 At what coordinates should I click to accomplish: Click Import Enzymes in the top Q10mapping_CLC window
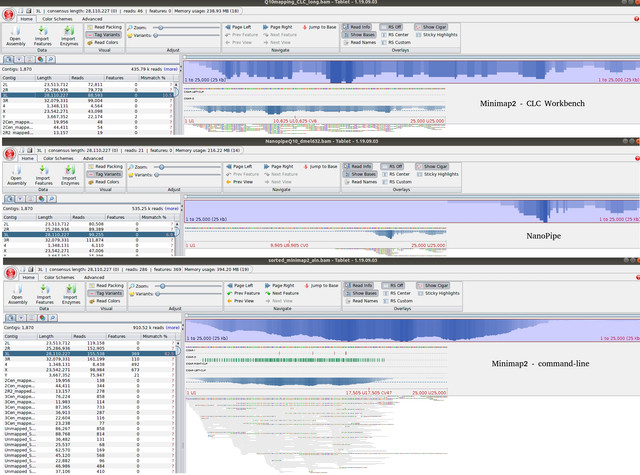(x=69, y=36)
